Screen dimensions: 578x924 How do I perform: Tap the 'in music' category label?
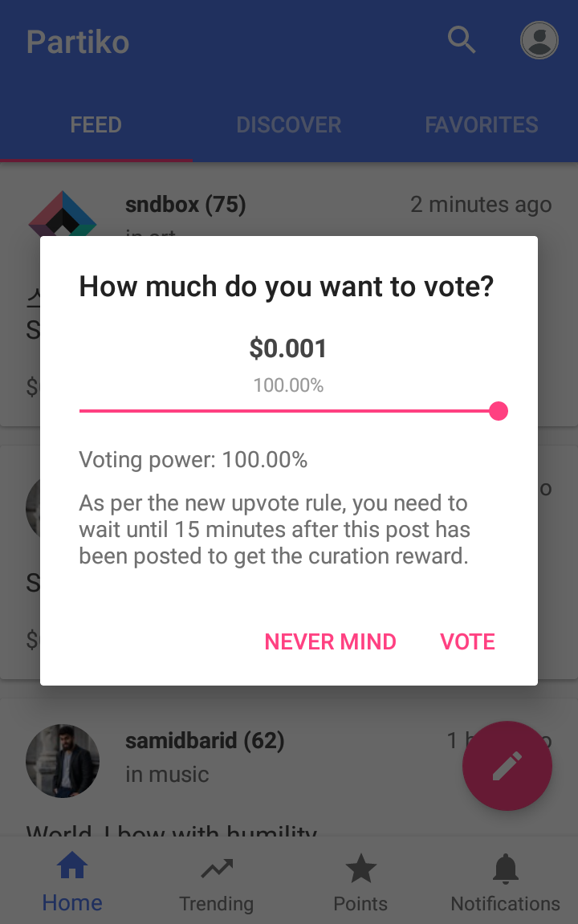click(x=167, y=775)
